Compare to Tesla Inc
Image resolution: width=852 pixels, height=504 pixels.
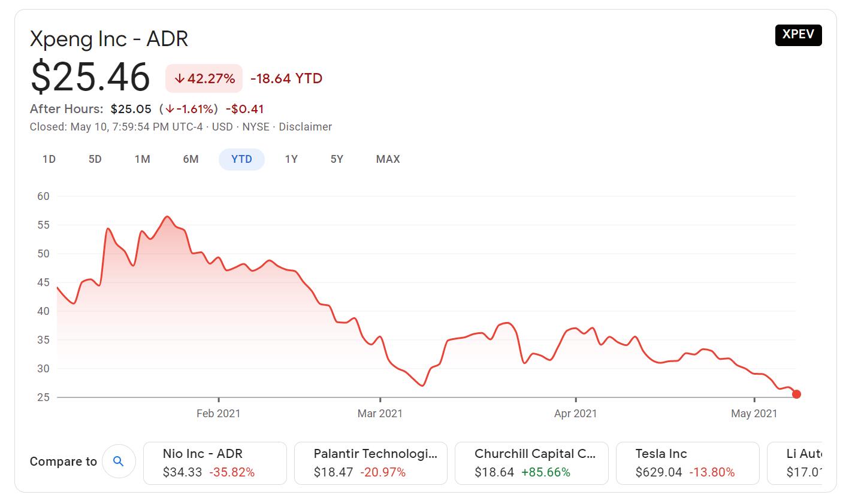point(687,463)
